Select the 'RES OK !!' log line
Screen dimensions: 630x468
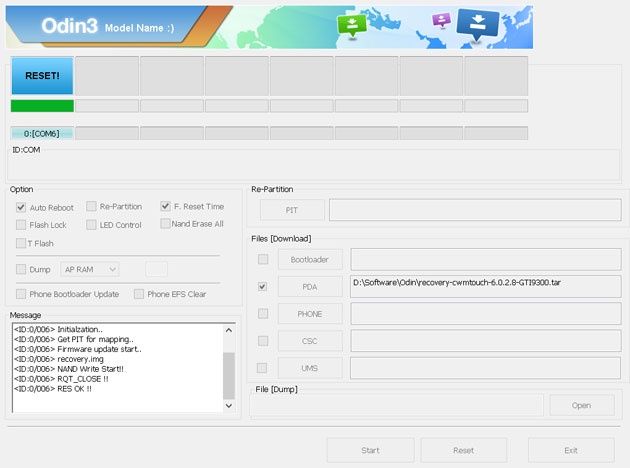coord(53,389)
